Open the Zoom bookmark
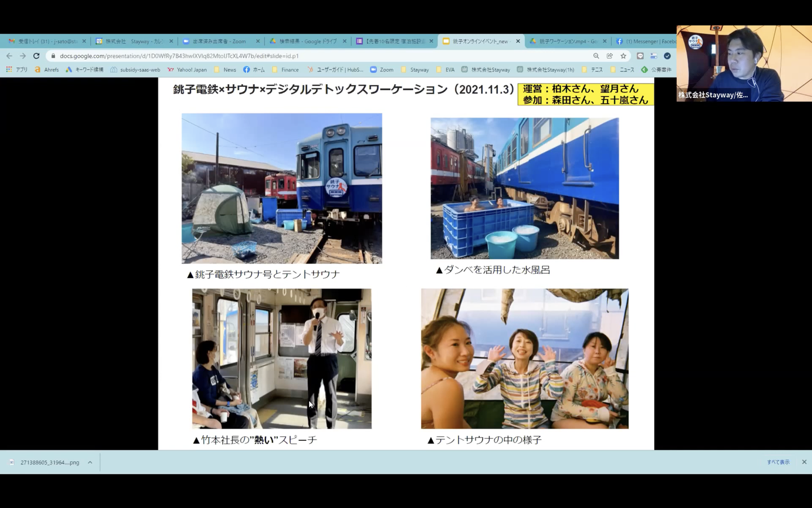 click(382, 69)
